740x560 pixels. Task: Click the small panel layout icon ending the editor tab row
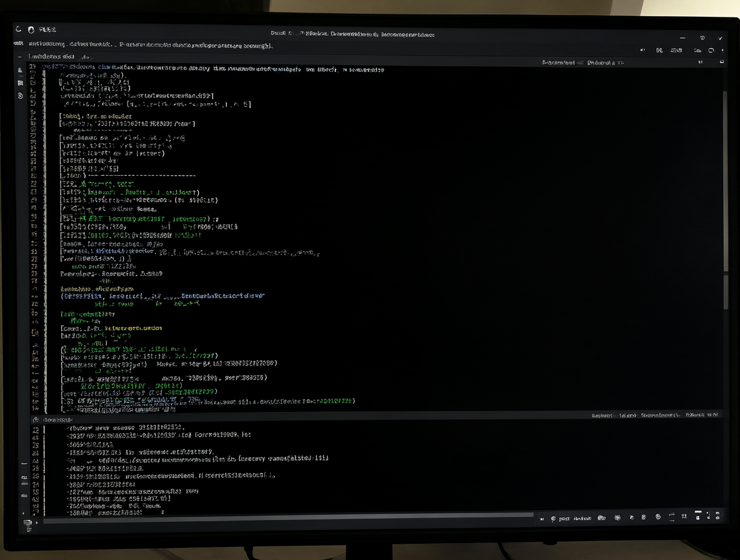(x=722, y=62)
